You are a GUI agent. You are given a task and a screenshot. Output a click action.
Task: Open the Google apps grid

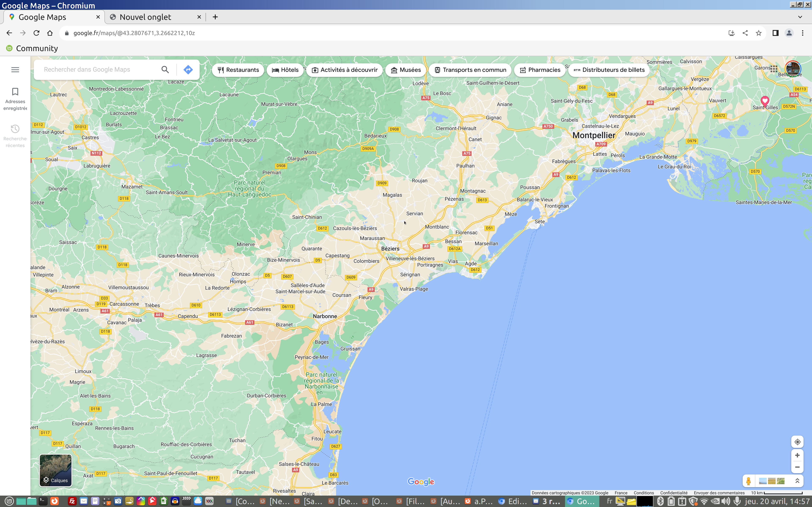pyautogui.click(x=774, y=69)
